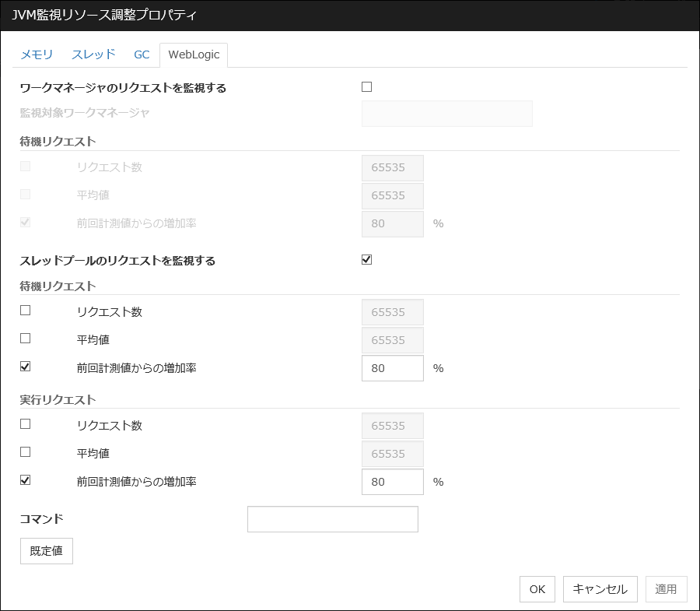Click the キャンセル button

(600, 589)
